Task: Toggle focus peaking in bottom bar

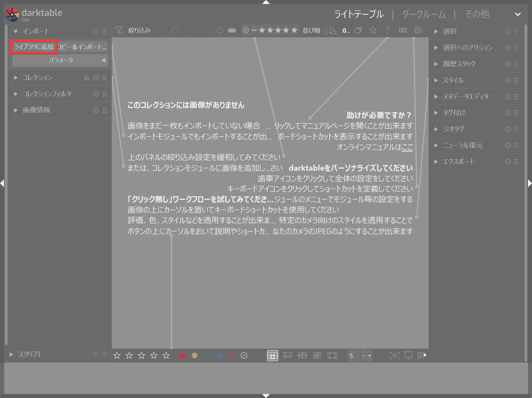Action: (394, 355)
